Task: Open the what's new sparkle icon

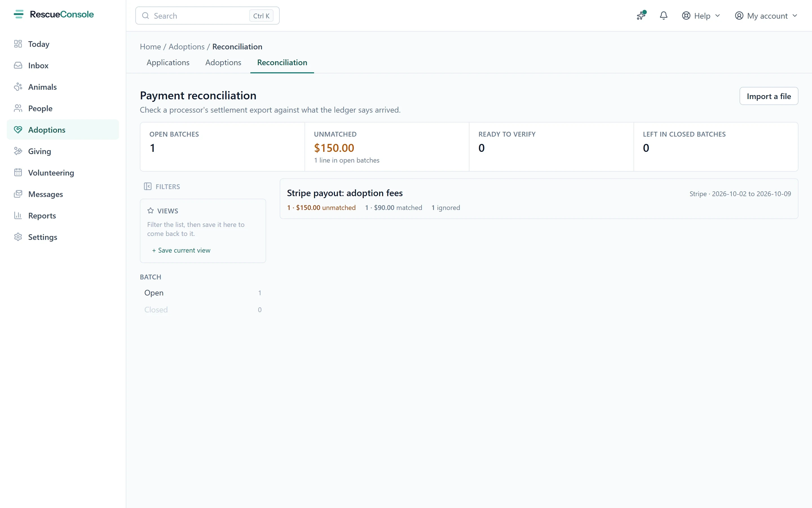Action: [641, 16]
